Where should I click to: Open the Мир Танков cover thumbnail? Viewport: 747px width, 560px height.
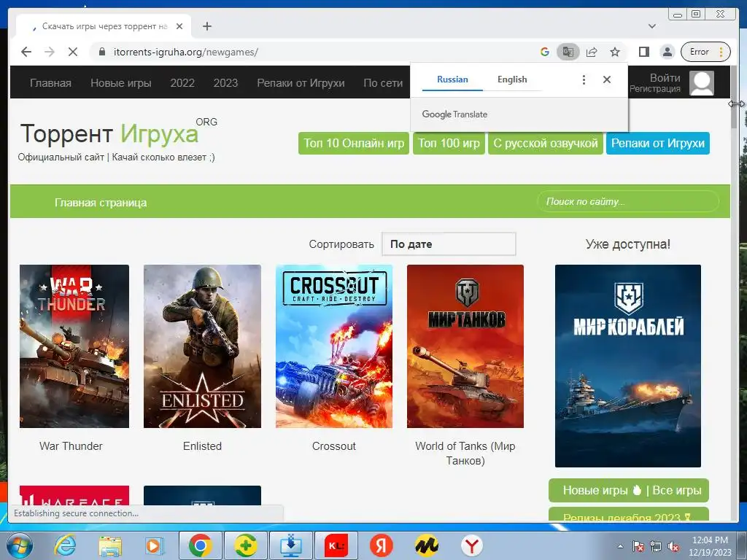tap(465, 346)
